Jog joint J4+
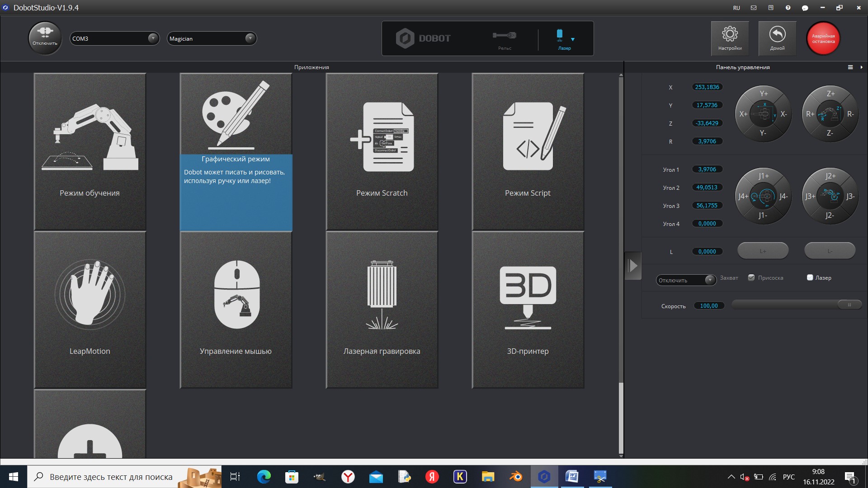Viewport: 868px width, 488px height. point(743,196)
